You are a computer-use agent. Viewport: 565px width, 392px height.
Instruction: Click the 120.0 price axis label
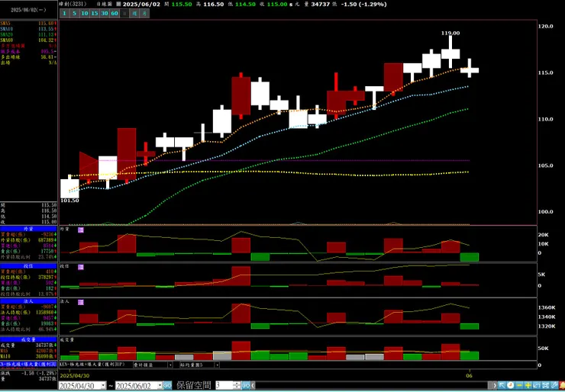tap(546, 26)
